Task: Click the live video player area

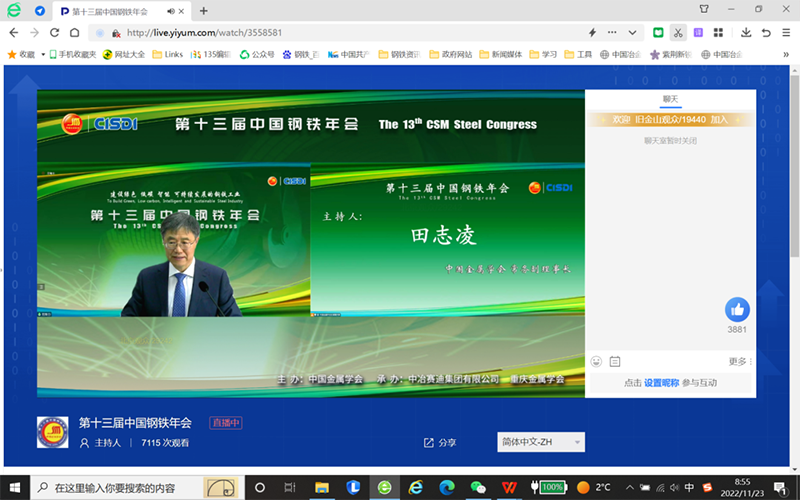Action: (310, 240)
